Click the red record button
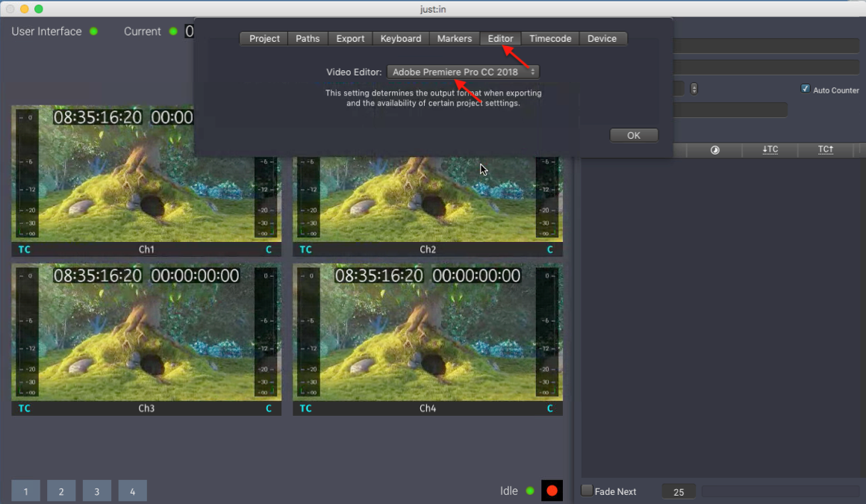This screenshot has height=504, width=866. (552, 491)
